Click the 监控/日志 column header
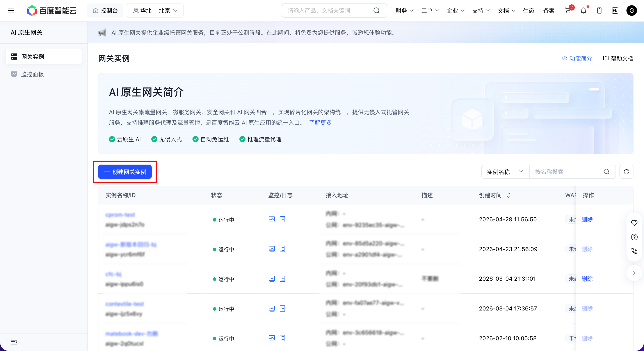 (x=280, y=195)
